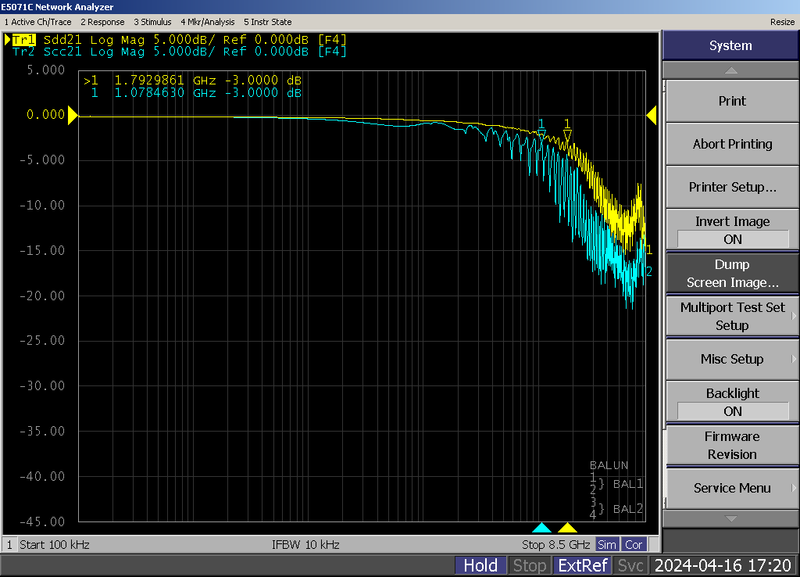Viewport: 800px width, 577px height.
Task: Select the Tr1 trace label
Action: [x=26, y=38]
